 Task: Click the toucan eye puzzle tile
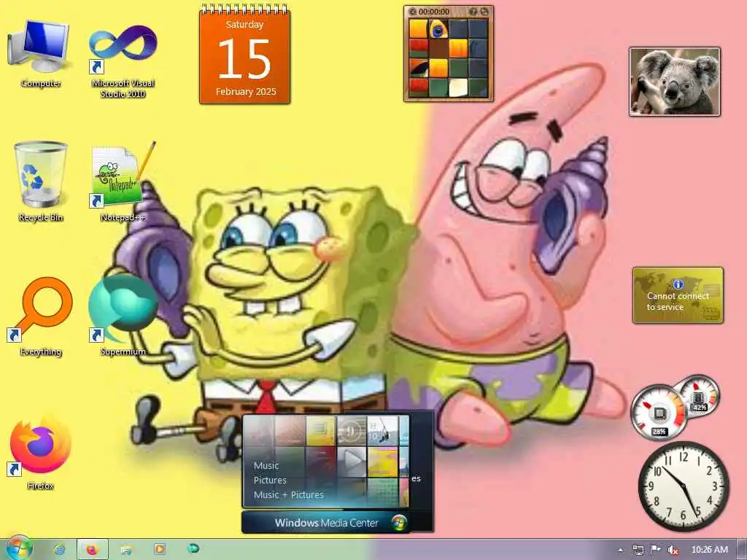(x=438, y=28)
